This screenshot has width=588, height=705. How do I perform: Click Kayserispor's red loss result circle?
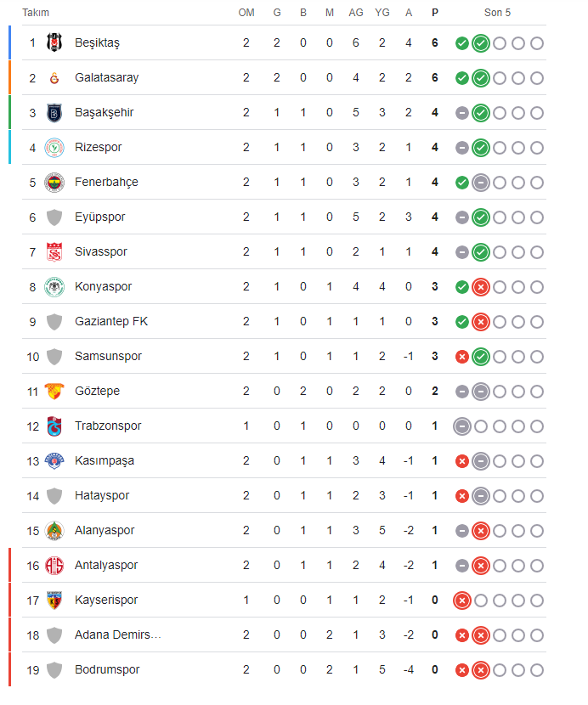(462, 601)
